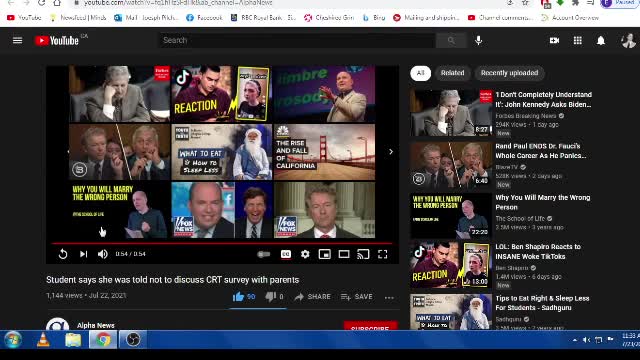Open File Explorer from taskbar
The height and width of the screenshot is (360, 640).
(73, 340)
